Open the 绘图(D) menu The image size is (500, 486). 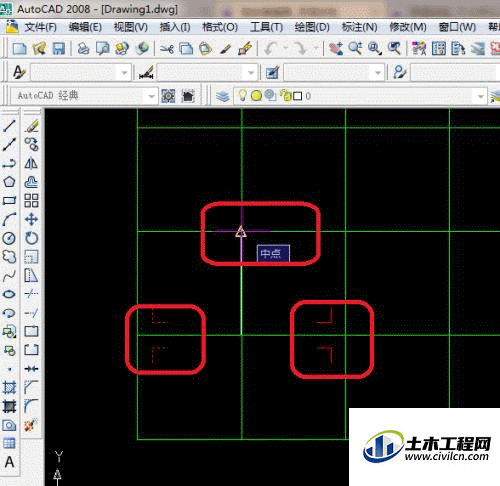[312, 27]
